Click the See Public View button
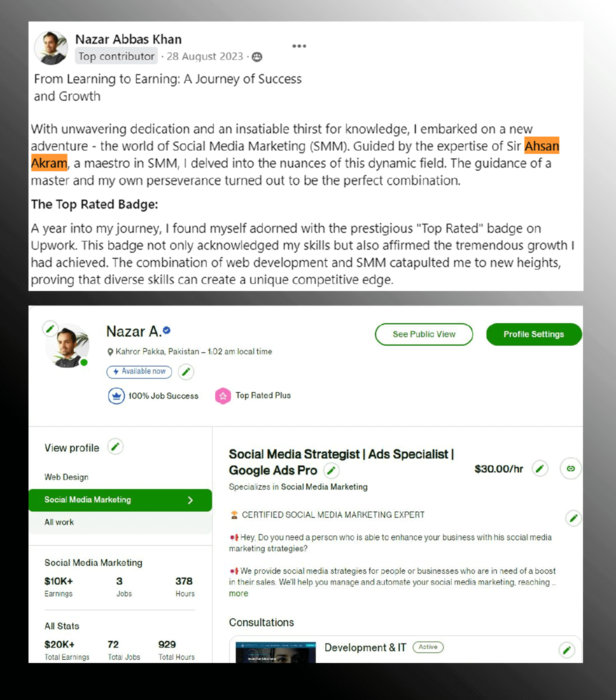The image size is (616, 700). pyautogui.click(x=423, y=334)
